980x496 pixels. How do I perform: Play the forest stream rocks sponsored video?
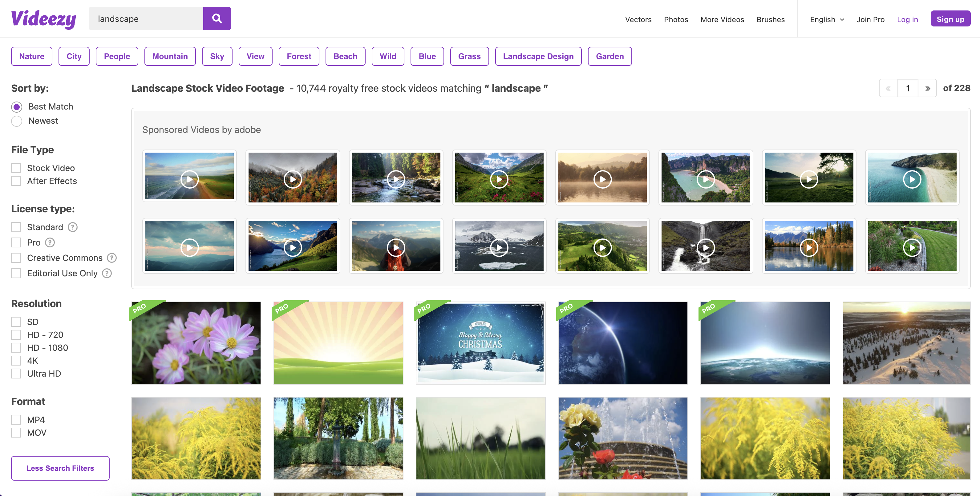(396, 177)
